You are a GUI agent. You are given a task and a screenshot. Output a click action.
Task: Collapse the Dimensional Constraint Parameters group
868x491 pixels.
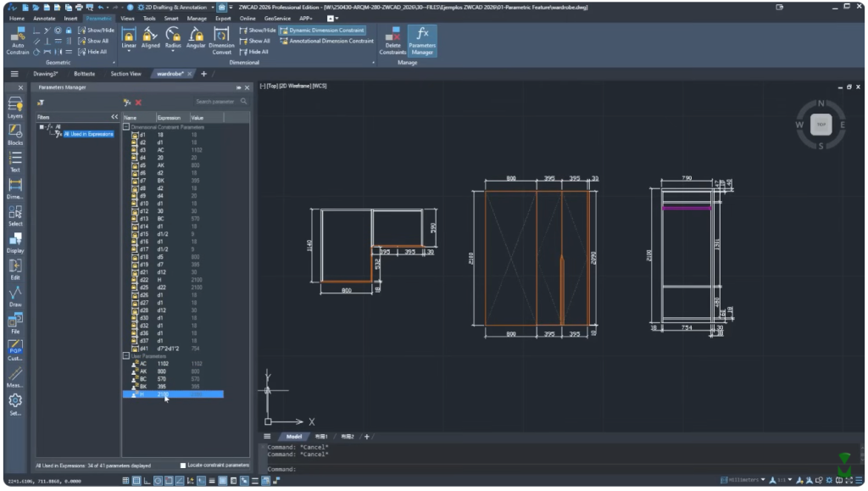coord(126,126)
